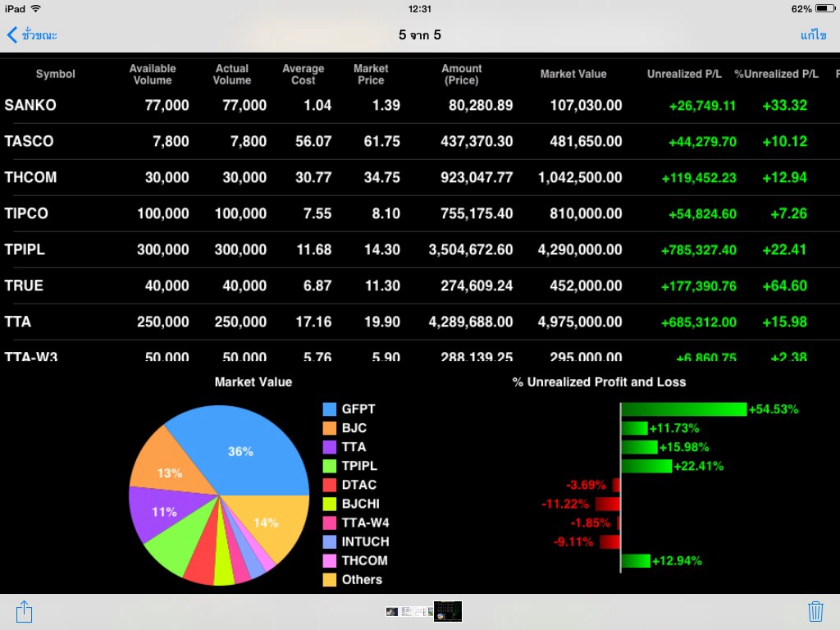
Task: Click the 5 จาก 5 title
Action: pos(419,35)
